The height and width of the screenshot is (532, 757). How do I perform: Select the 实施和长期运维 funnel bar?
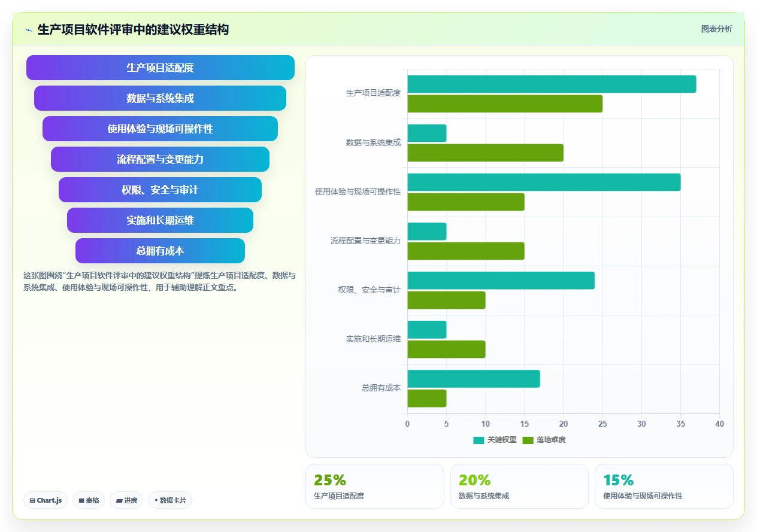[160, 220]
